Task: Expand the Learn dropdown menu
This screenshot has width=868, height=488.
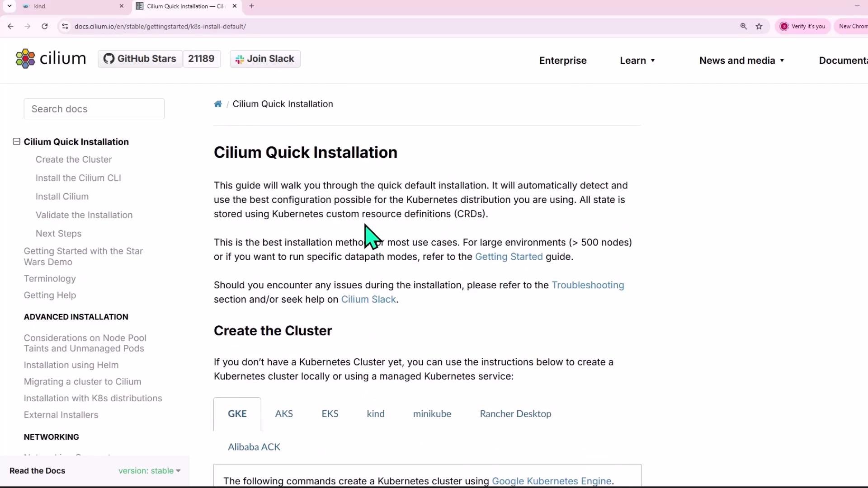Action: (x=637, y=61)
